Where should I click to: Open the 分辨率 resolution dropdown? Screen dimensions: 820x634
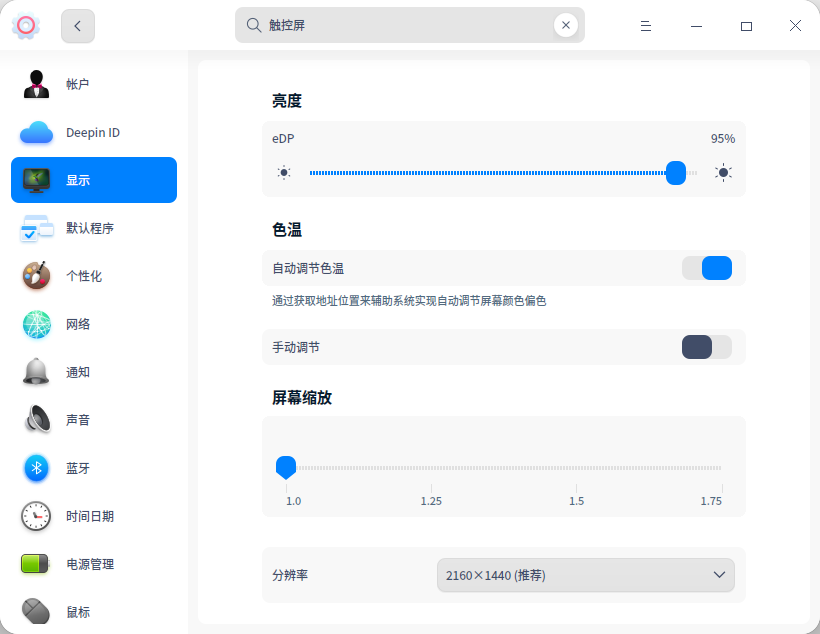586,575
